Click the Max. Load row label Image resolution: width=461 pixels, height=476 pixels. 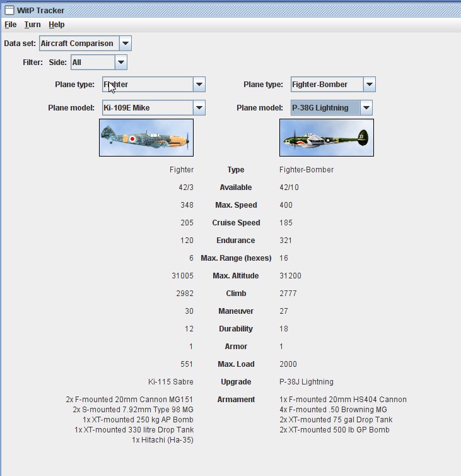coord(236,364)
